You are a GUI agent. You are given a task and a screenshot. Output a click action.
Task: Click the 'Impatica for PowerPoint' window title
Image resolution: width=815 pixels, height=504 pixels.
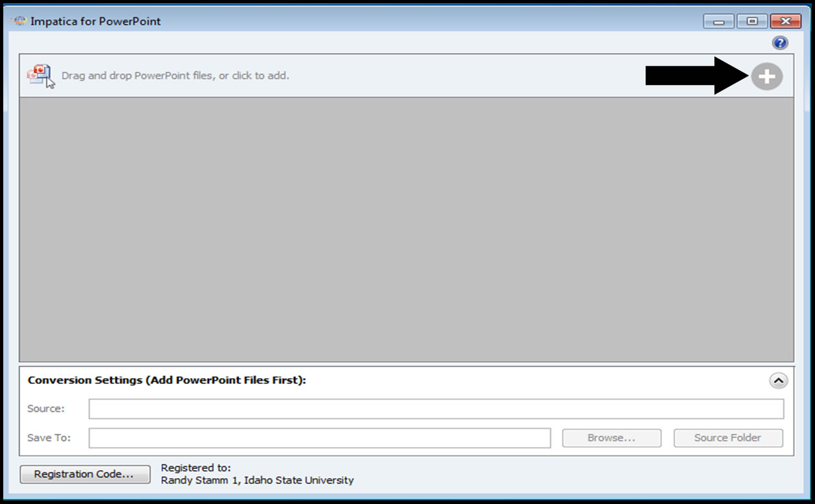point(95,21)
